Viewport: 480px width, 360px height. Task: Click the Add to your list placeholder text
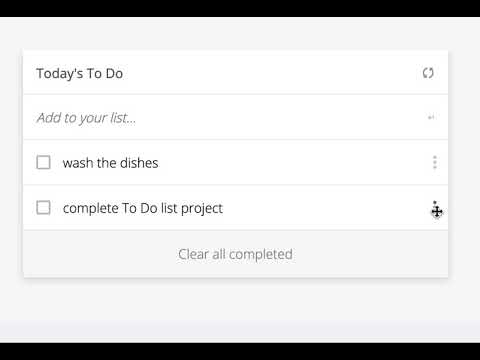coord(86,118)
